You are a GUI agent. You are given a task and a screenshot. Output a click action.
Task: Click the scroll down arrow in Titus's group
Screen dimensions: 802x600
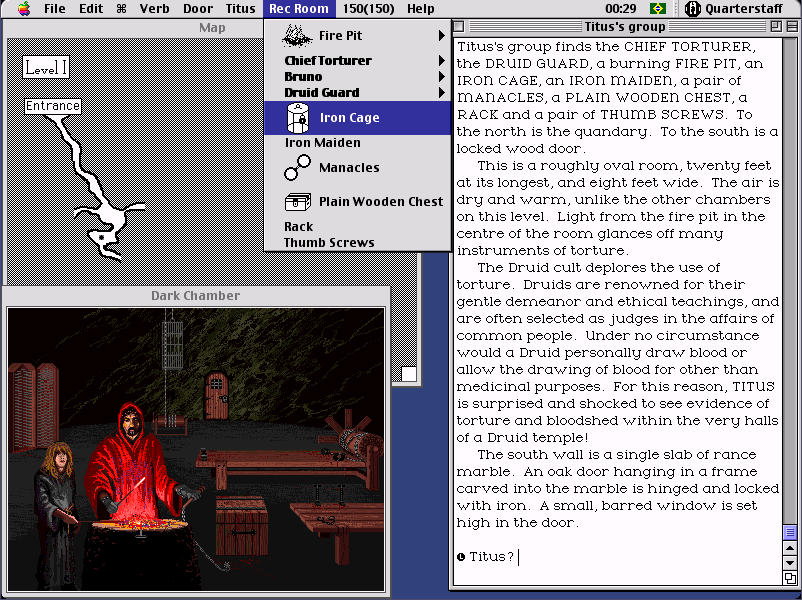tap(790, 563)
